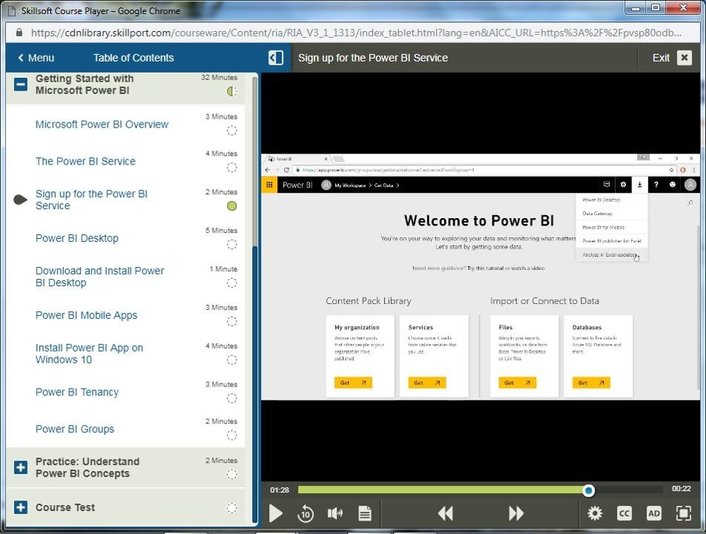Click progress circle for The Power BI Service
The image size is (706, 534).
(231, 168)
